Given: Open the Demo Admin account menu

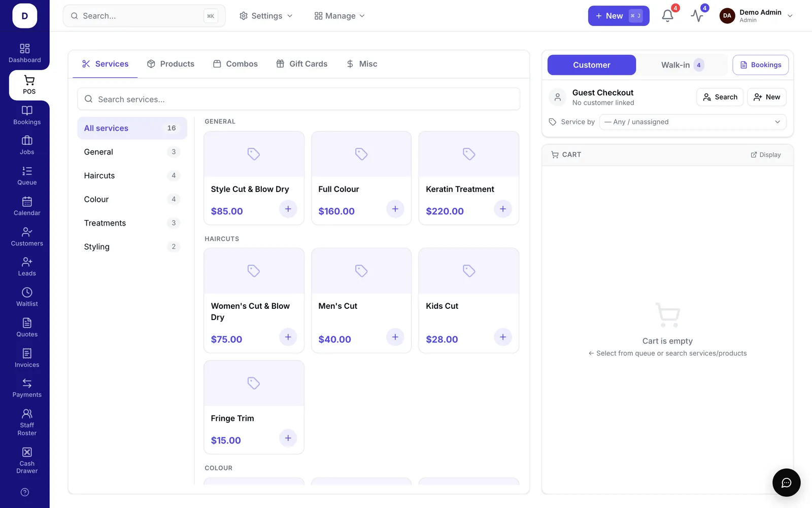Looking at the screenshot, I should click(x=756, y=16).
